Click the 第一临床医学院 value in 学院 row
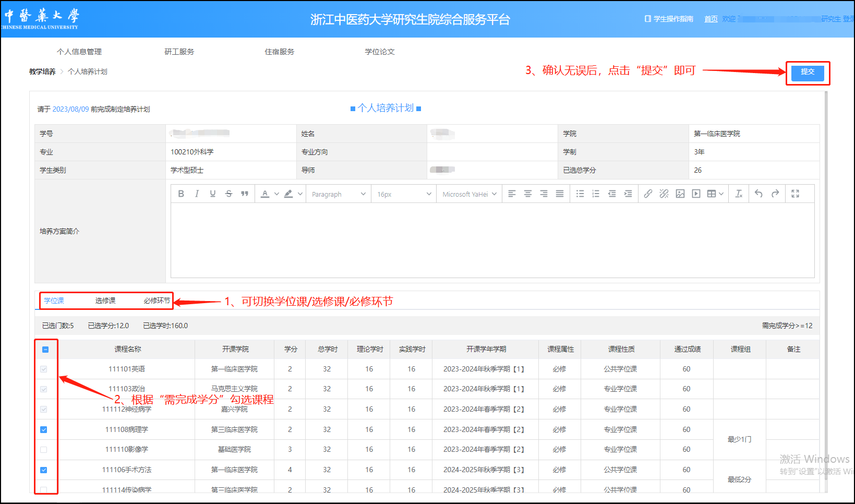This screenshot has width=855, height=504. point(717,134)
